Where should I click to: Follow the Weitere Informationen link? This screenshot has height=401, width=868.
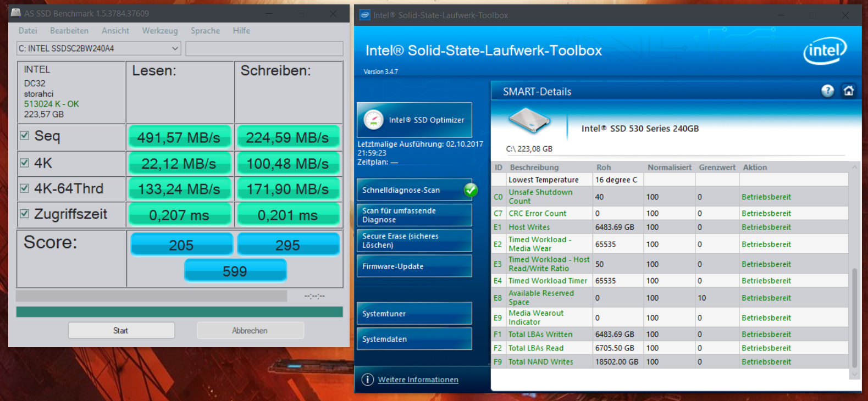(418, 380)
